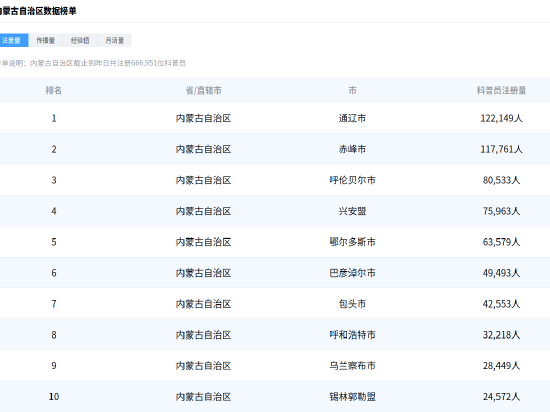This screenshot has width=550, height=412.
Task: Click 内蒙古自治区 in the 呼和浩特市 row
Action: coord(203,335)
